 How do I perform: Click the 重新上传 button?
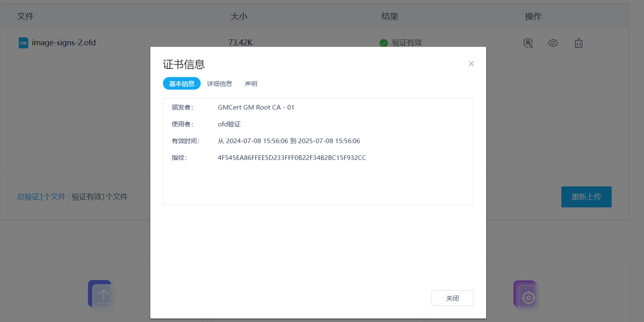pyautogui.click(x=586, y=196)
